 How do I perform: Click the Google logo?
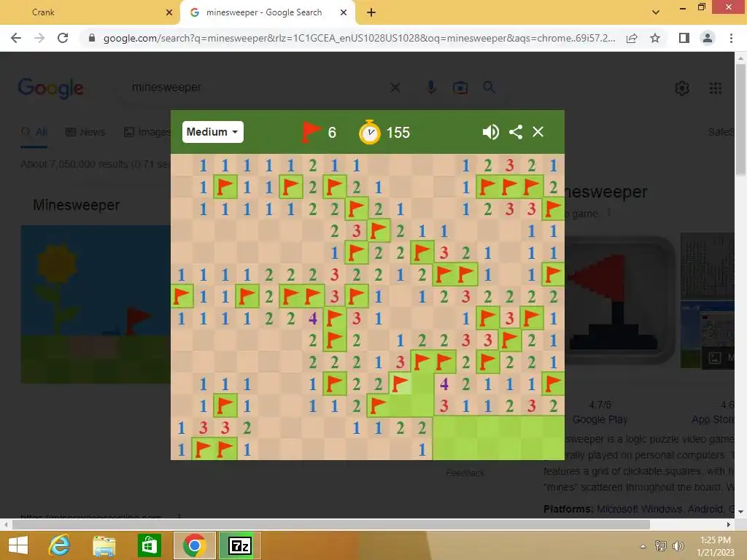50,88
